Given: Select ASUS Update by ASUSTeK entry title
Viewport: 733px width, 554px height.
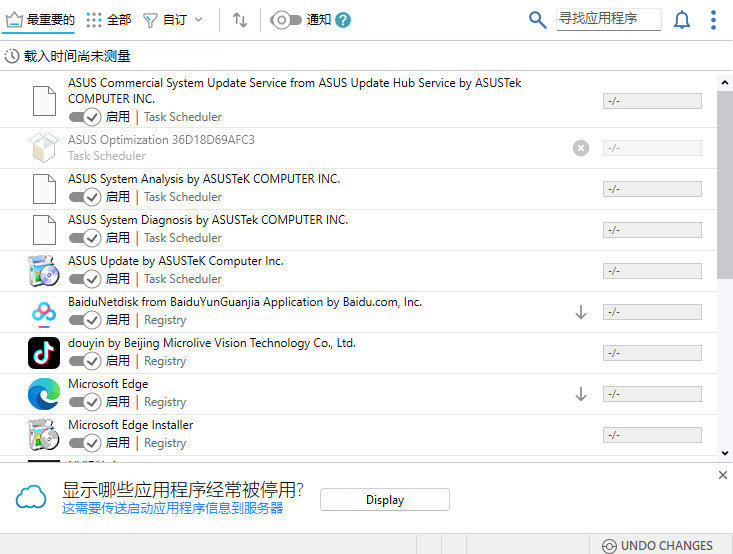Looking at the screenshot, I should (x=176, y=261).
